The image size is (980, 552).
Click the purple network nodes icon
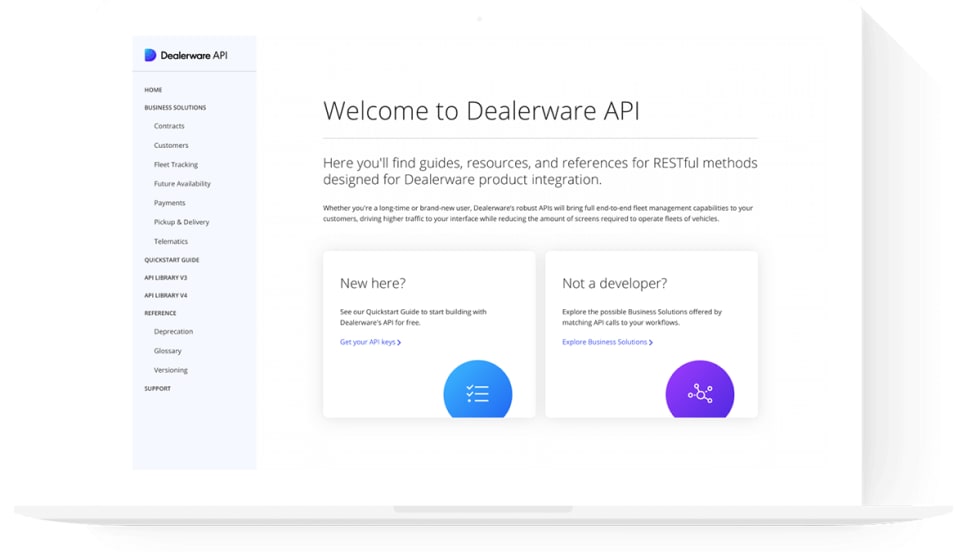pyautogui.click(x=699, y=392)
